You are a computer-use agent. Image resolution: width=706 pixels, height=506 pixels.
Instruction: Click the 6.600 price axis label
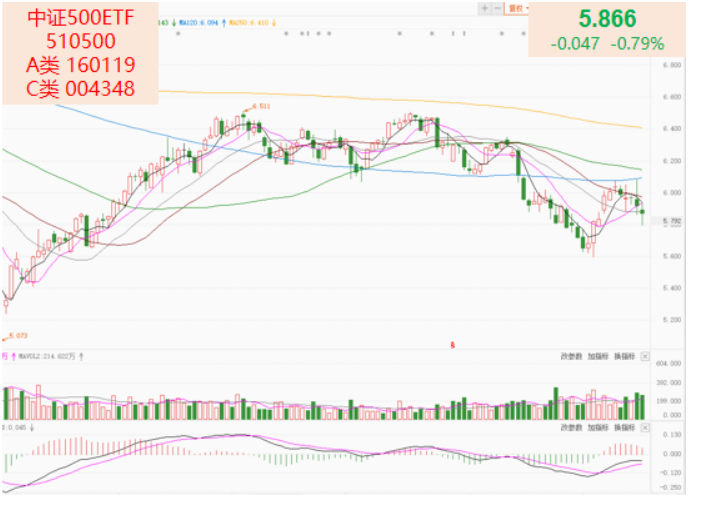tap(672, 97)
